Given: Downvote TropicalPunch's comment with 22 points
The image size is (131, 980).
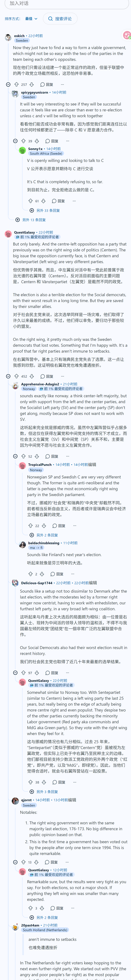Looking at the screenshot, I should coord(44,526).
